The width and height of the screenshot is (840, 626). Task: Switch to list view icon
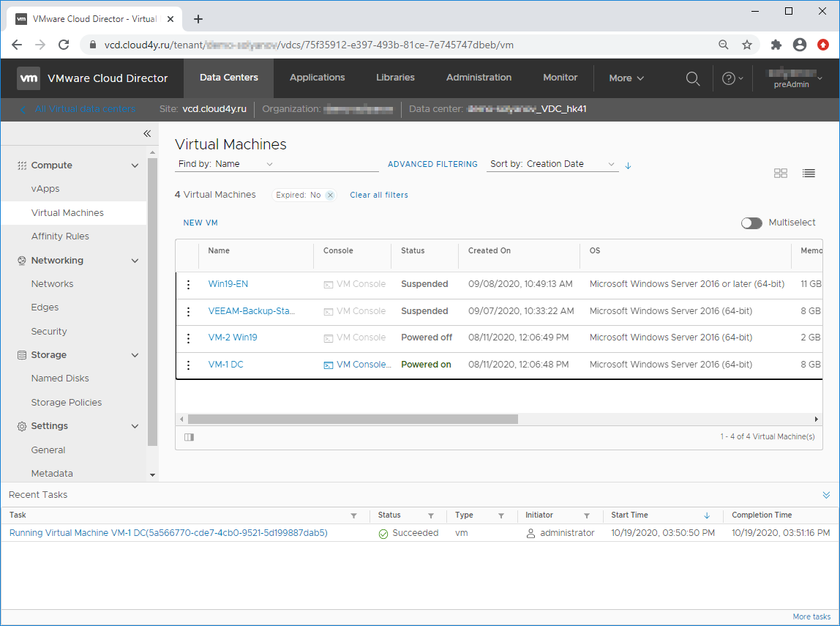pos(809,173)
